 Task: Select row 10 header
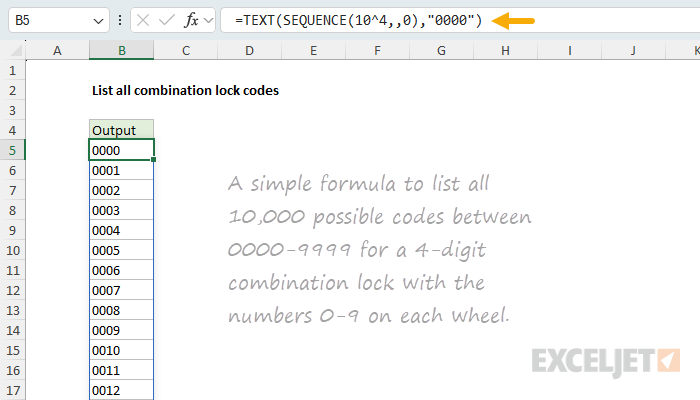point(12,250)
